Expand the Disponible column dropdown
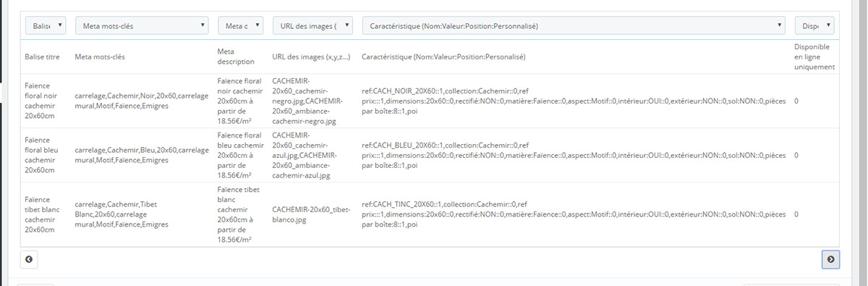Image resolution: width=868 pixels, height=286 pixels. [815, 26]
